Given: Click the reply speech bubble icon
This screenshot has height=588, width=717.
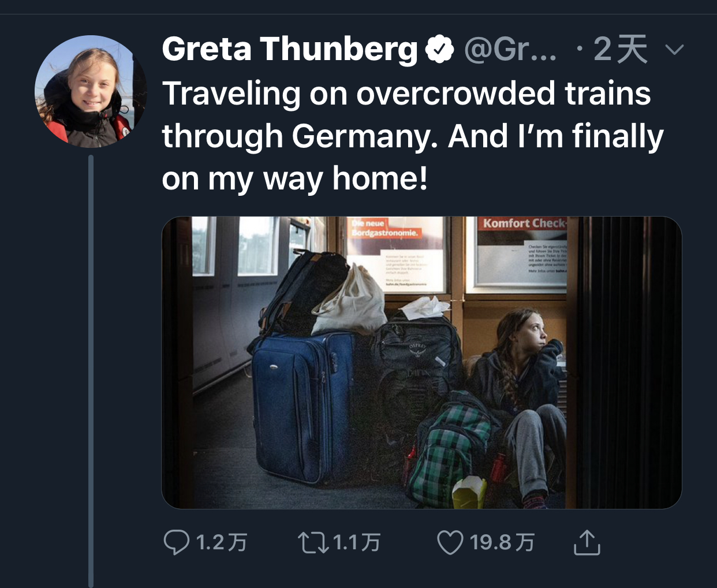Looking at the screenshot, I should click(176, 542).
